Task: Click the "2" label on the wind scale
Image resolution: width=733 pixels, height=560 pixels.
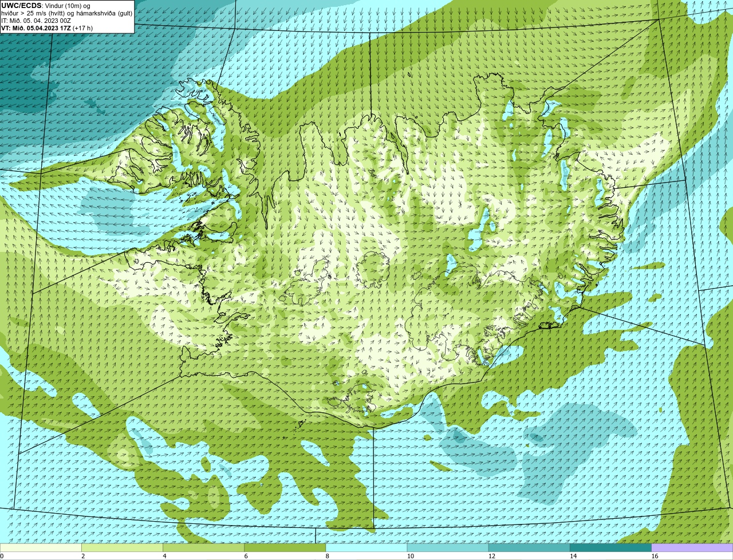Action: point(83,556)
